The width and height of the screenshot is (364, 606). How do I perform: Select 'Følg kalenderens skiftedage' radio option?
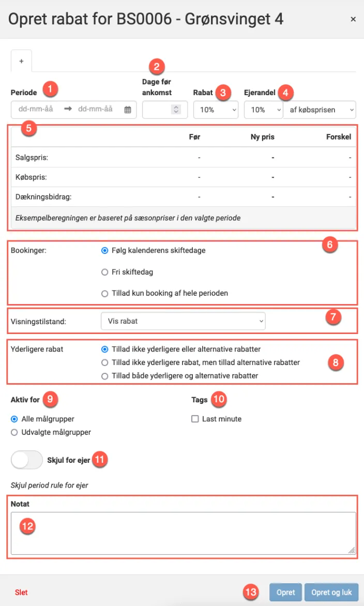click(x=105, y=250)
